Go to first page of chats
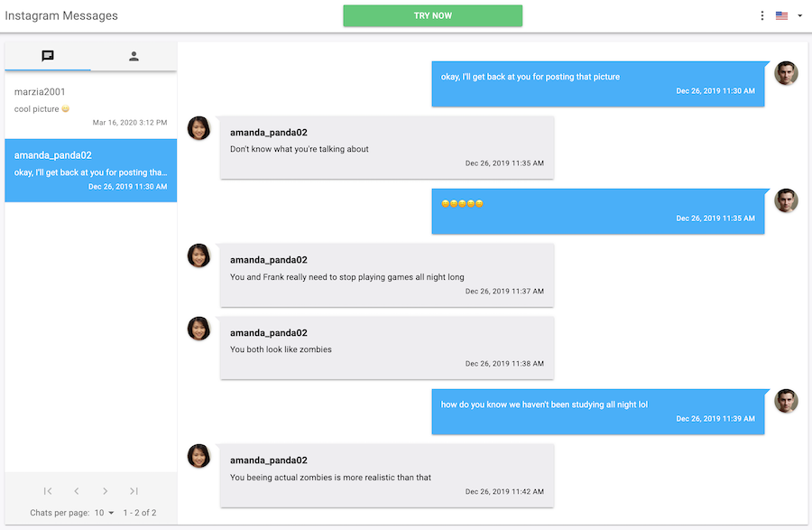 coord(48,490)
